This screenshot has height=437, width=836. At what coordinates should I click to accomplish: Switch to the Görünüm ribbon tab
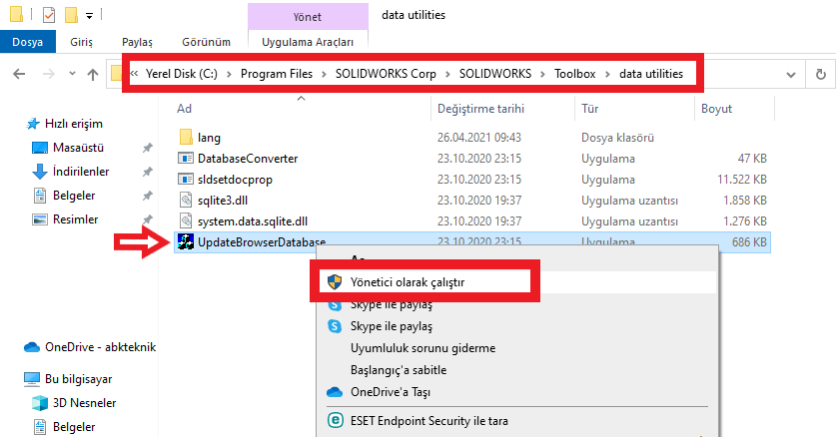coord(206,42)
